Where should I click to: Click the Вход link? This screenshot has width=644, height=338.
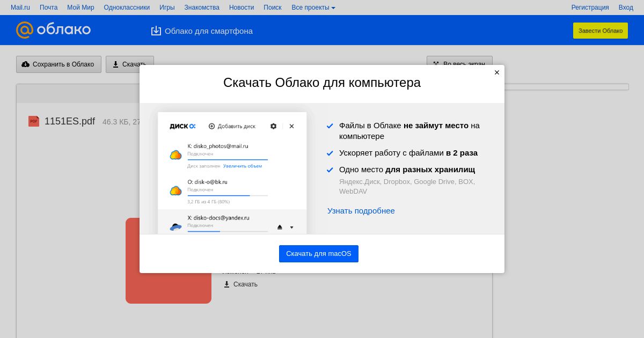click(x=626, y=8)
